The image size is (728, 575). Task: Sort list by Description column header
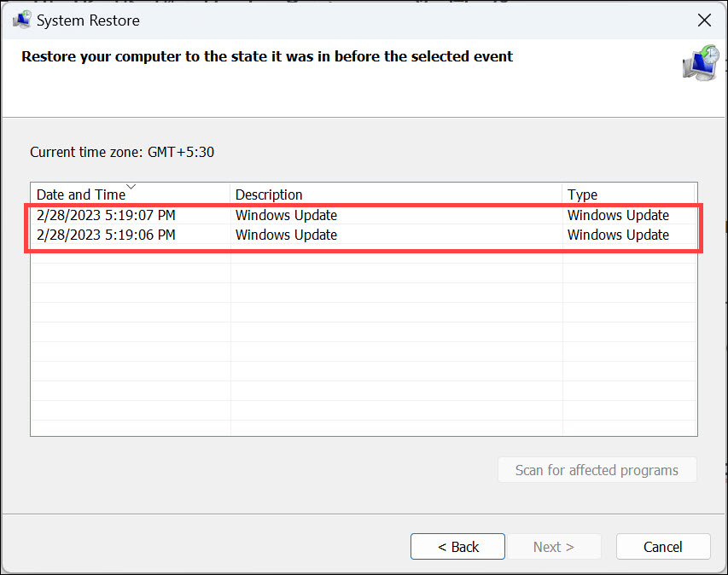pyautogui.click(x=269, y=195)
